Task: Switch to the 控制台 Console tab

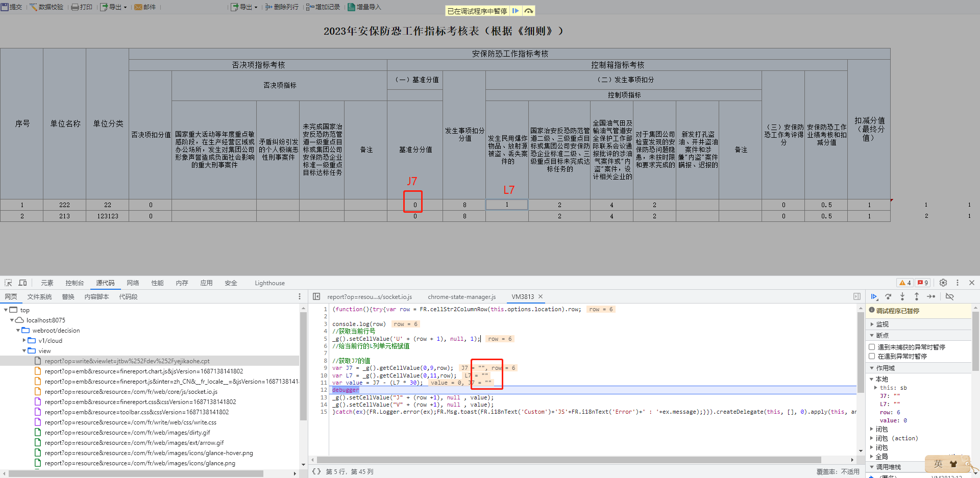Action: click(75, 283)
